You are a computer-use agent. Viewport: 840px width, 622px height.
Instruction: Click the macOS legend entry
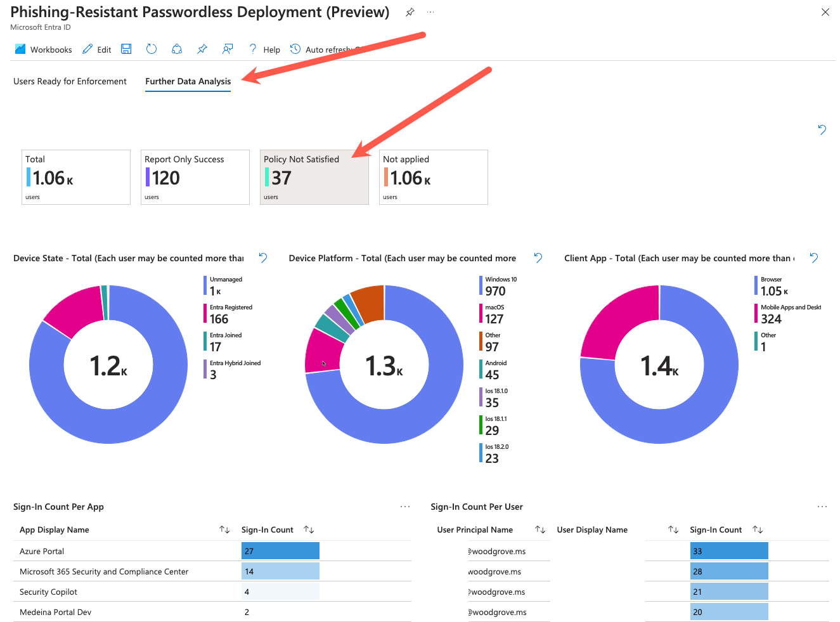click(x=492, y=314)
